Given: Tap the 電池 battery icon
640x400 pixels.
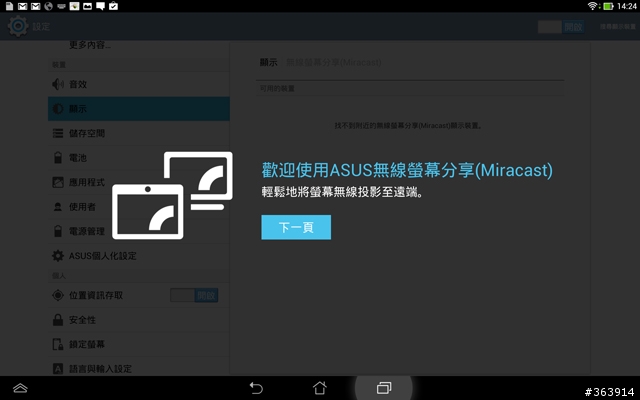Looking at the screenshot, I should [x=58, y=158].
